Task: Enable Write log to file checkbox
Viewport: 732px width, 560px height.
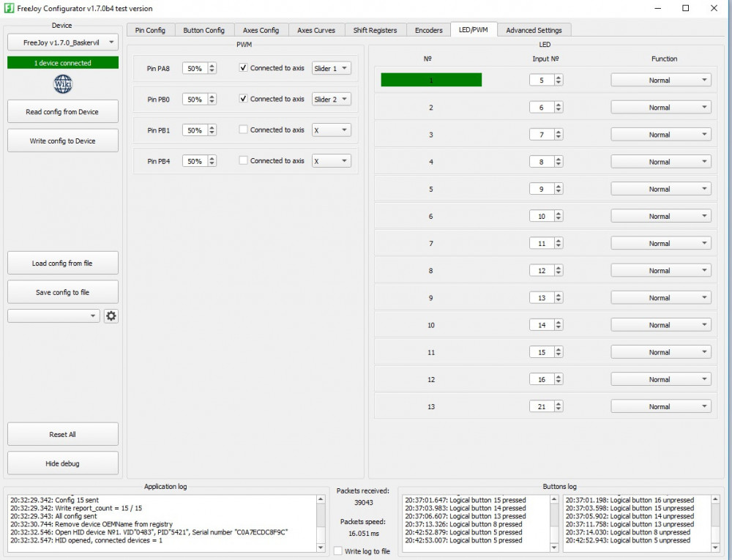Action: [338, 550]
